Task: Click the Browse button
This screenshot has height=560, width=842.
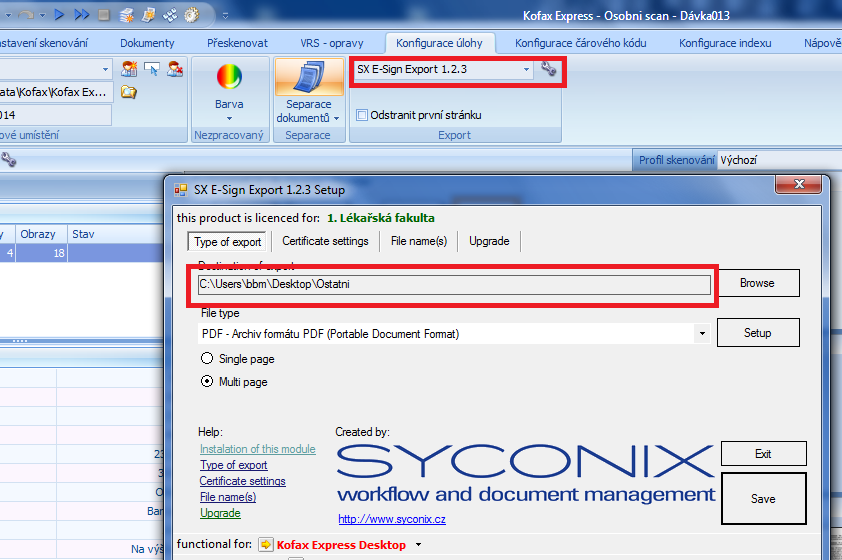Action: [757, 283]
